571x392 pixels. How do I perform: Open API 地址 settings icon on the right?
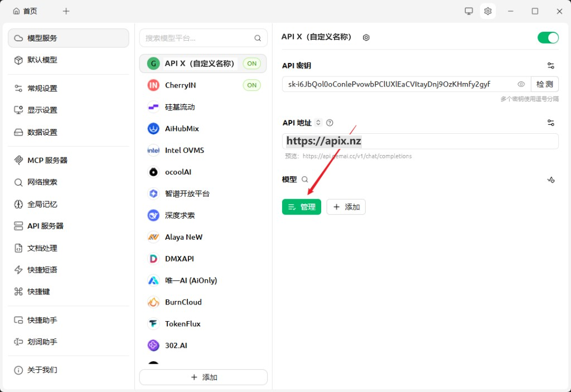550,123
